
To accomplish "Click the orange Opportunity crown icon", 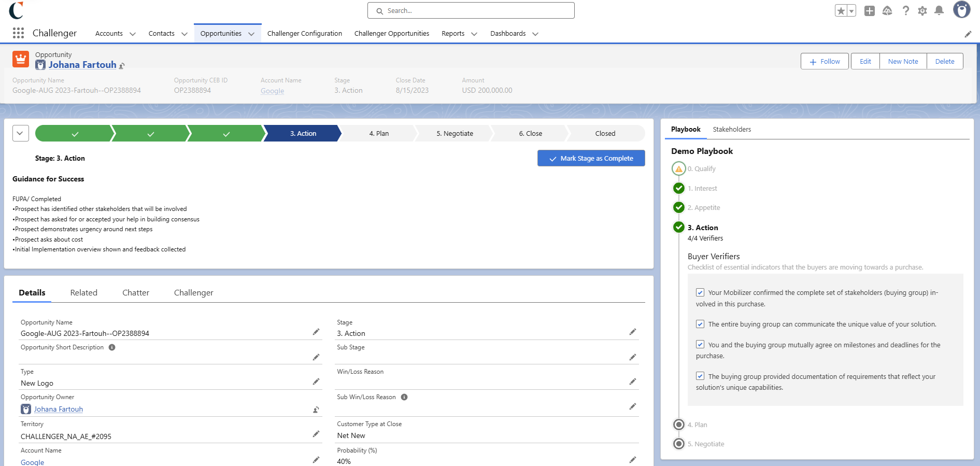I will tap(21, 59).
